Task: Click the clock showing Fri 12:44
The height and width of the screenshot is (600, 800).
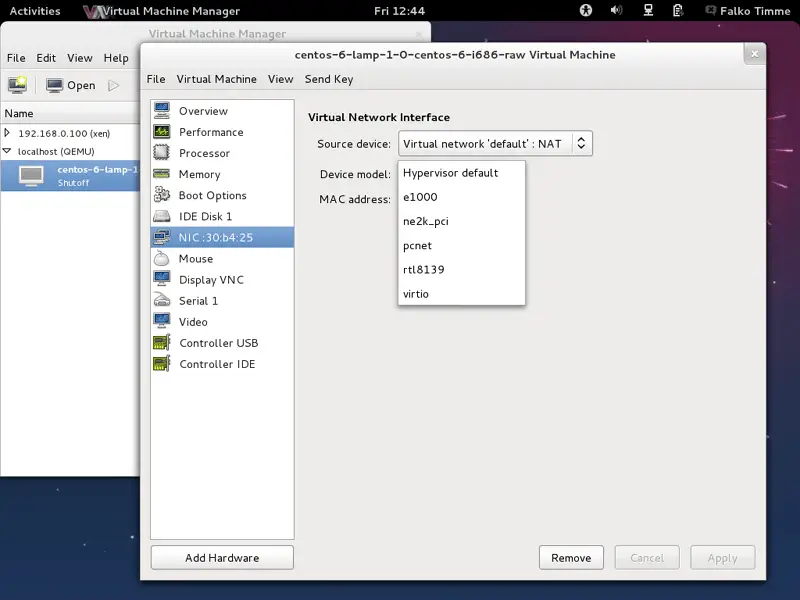Action: [399, 11]
